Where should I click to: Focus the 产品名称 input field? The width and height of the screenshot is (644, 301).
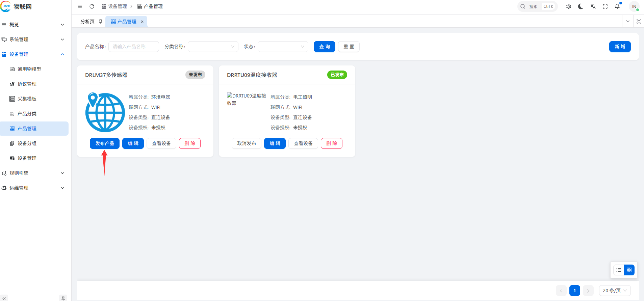[134, 47]
